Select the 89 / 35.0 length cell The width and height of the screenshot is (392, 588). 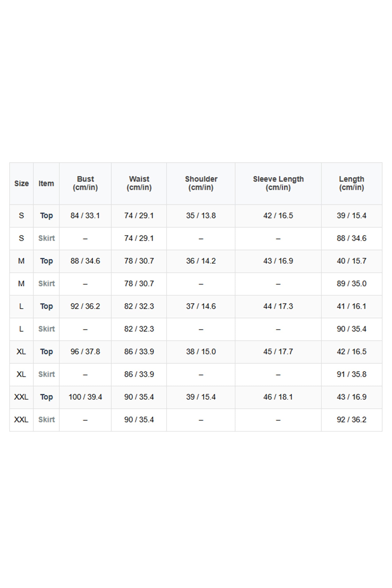[351, 283]
